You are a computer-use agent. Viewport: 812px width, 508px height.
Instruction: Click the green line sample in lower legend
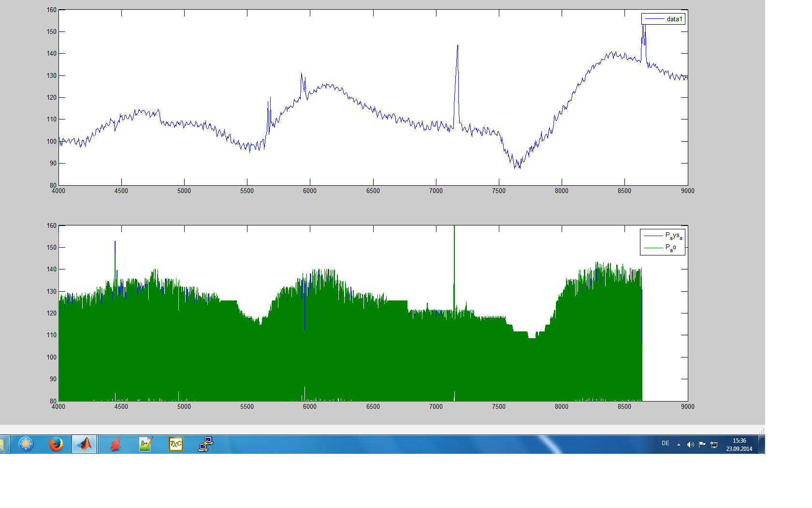point(653,248)
